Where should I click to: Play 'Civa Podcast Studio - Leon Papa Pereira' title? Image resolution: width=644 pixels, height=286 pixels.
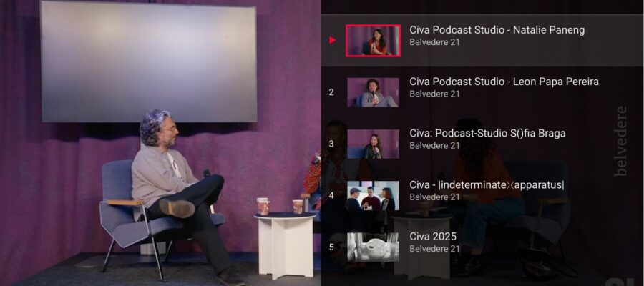click(504, 82)
